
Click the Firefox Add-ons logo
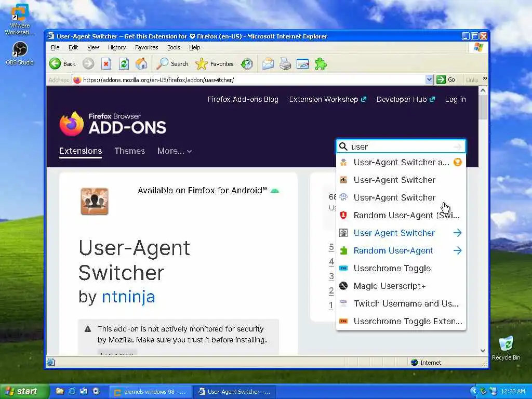113,124
